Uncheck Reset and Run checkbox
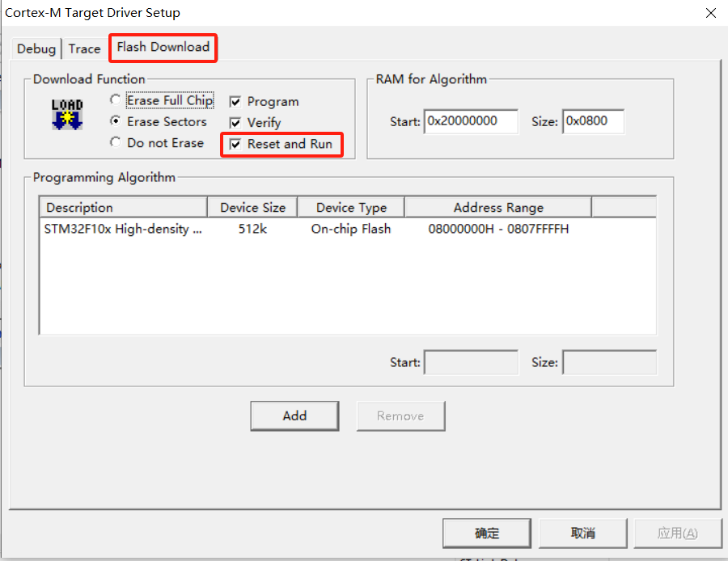Viewport: 728px width, 561px height. click(x=235, y=145)
